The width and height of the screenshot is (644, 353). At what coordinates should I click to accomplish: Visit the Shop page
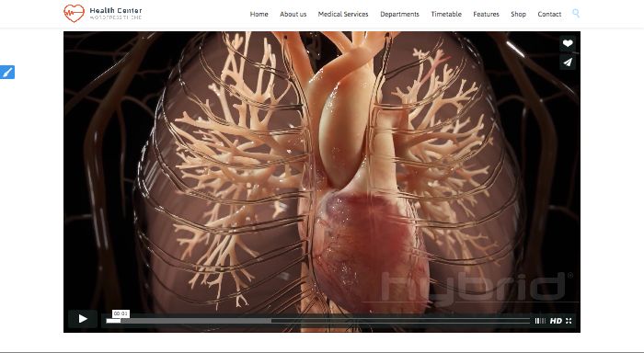click(x=518, y=14)
